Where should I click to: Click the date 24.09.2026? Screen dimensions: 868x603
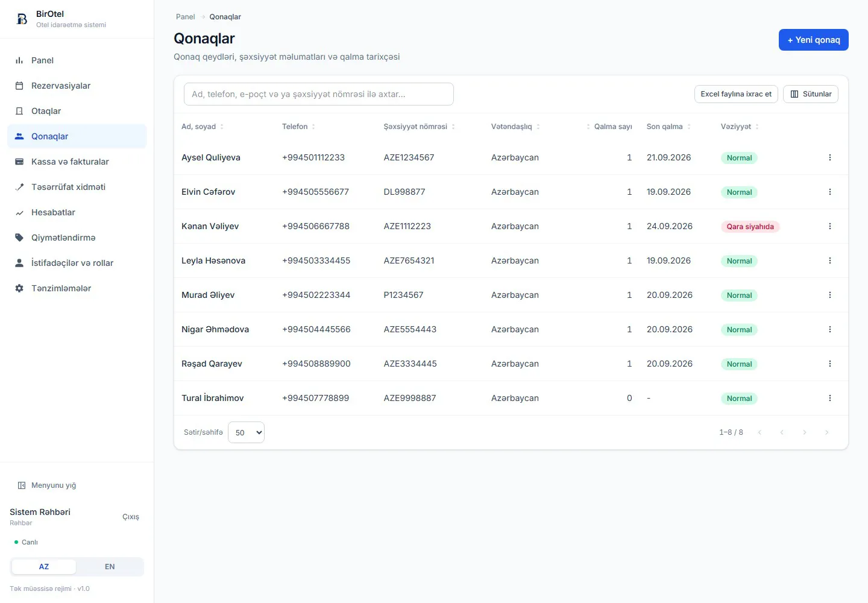(669, 226)
